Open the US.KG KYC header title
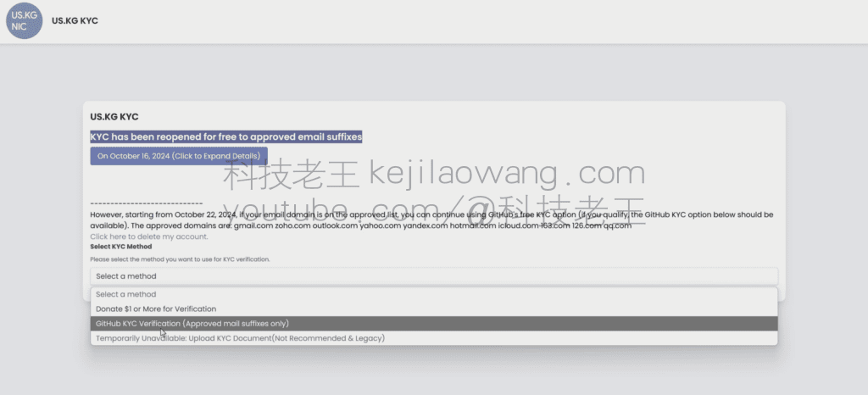Screen dimensions: 868x395 [x=75, y=21]
